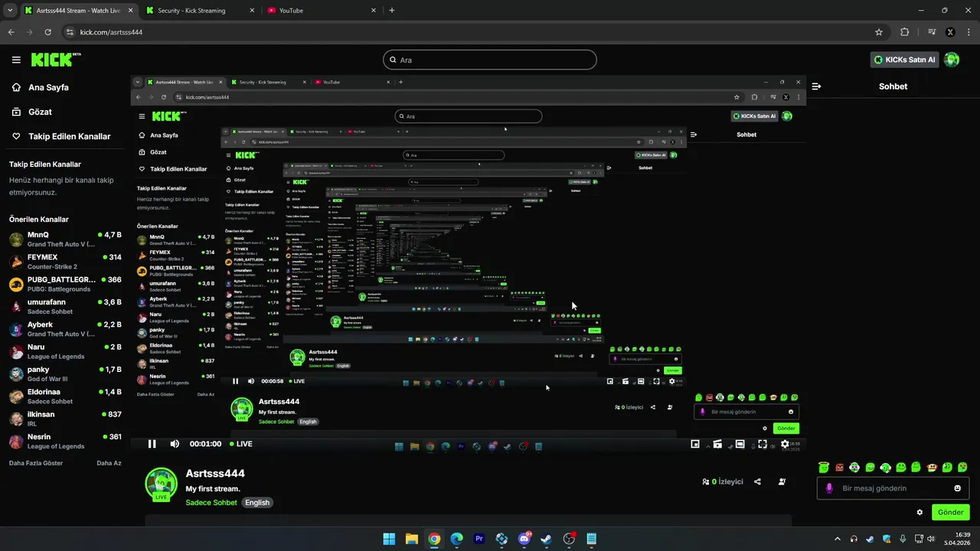The height and width of the screenshot is (551, 980).
Task: Go back in browser history
Action: (11, 32)
